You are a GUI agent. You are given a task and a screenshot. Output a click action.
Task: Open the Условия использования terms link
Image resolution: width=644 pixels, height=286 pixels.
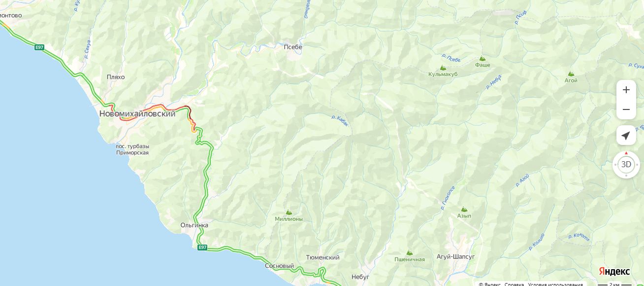coord(555,285)
